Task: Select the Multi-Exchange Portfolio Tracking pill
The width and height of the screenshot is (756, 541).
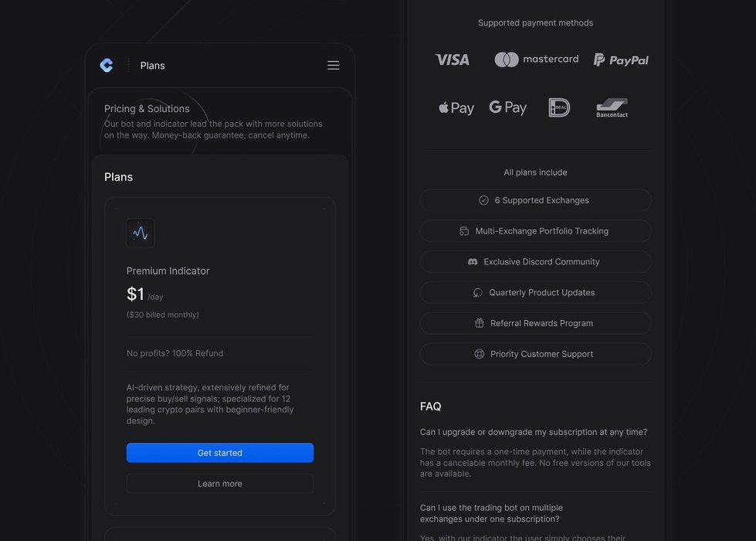Action: [535, 231]
